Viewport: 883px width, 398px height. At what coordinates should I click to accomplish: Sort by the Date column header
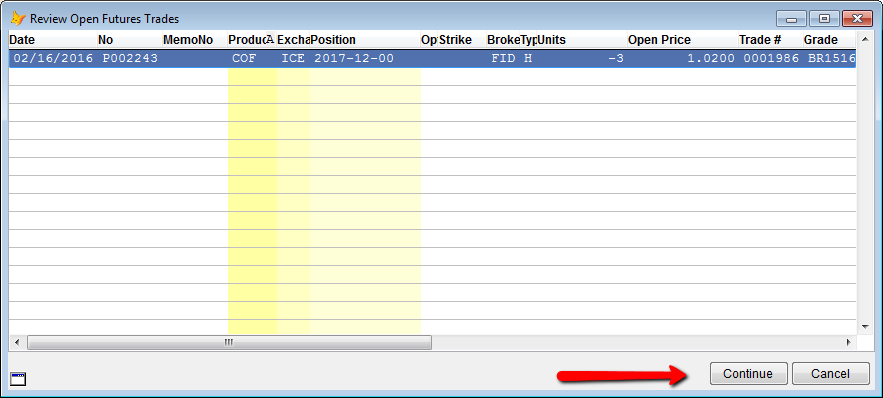pos(52,40)
